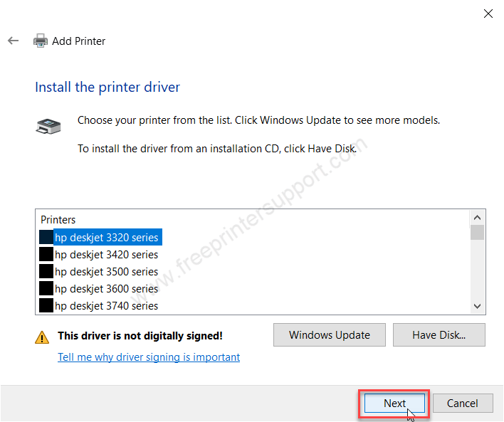Go back with the left arrow
Screen dimensions: 504x422
pos(14,41)
